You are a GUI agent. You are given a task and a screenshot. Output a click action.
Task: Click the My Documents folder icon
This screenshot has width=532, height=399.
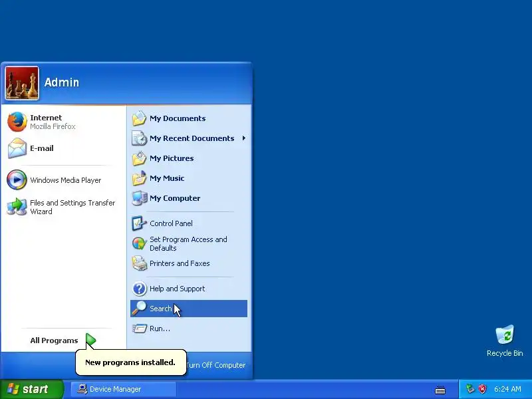point(139,118)
